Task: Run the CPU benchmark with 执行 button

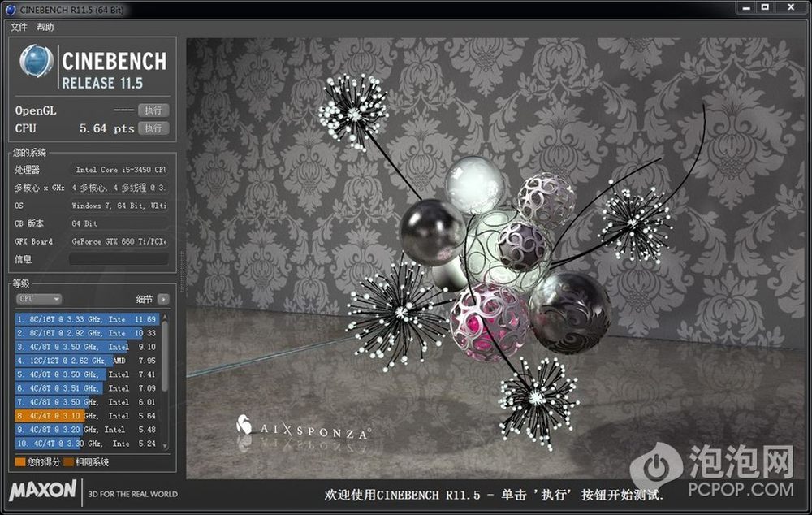Action: click(153, 128)
